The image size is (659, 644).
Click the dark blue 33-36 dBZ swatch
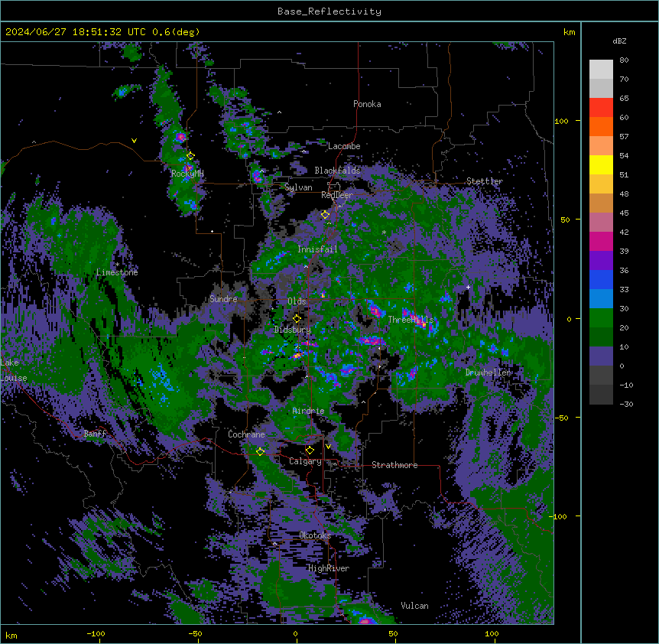tap(601, 279)
